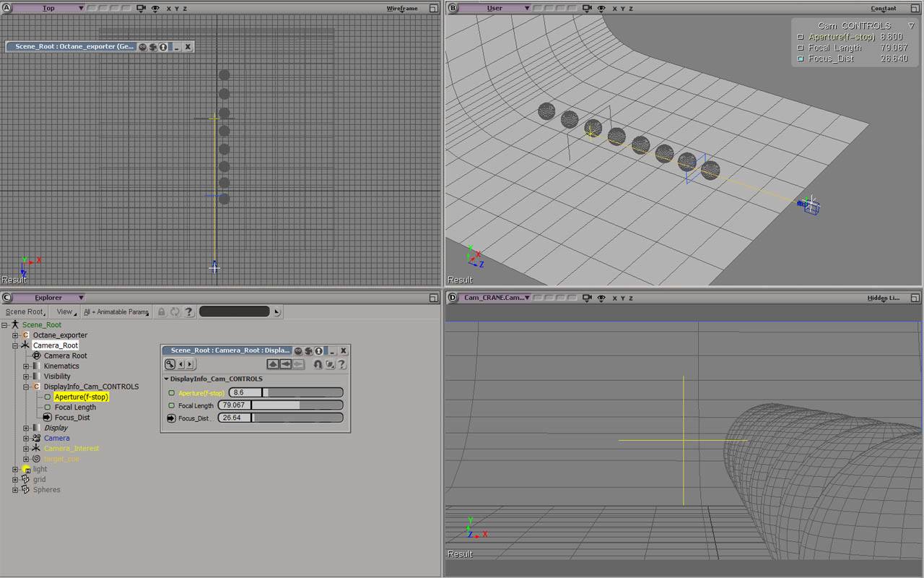The image size is (924, 578).
Task: Click the refresh icon beside property editor help
Action: [330, 364]
